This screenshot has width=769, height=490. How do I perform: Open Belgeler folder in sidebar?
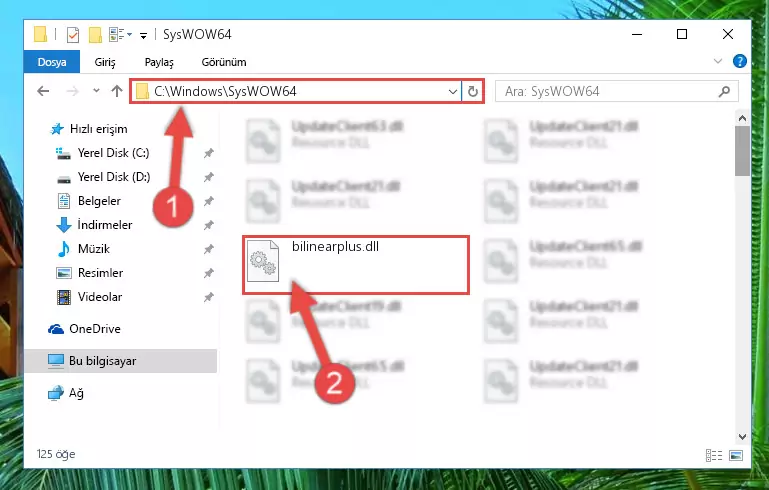(99, 201)
